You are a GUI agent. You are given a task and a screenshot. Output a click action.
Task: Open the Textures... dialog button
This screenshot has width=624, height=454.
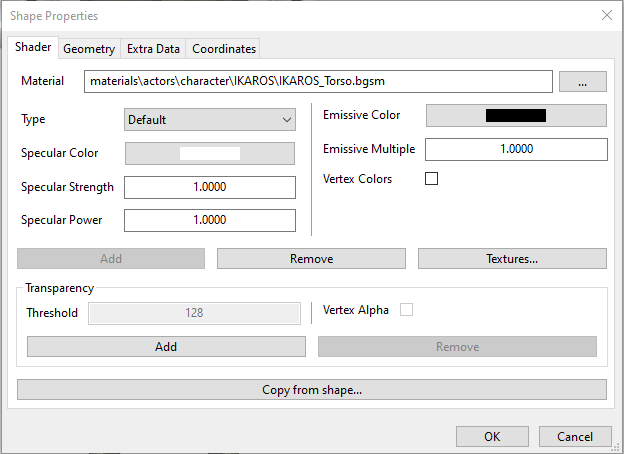click(512, 259)
